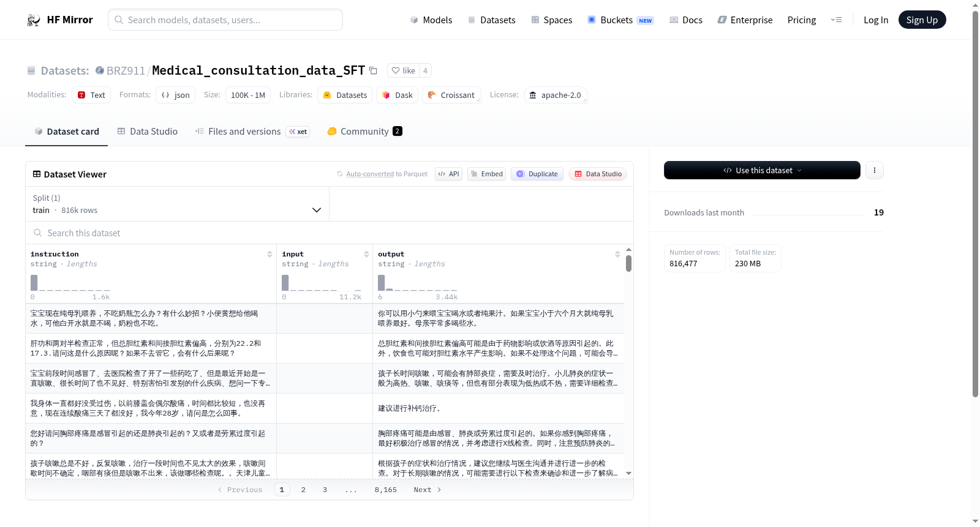Open Models in top navigation
Viewport: 980px width, 527px height.
(431, 20)
